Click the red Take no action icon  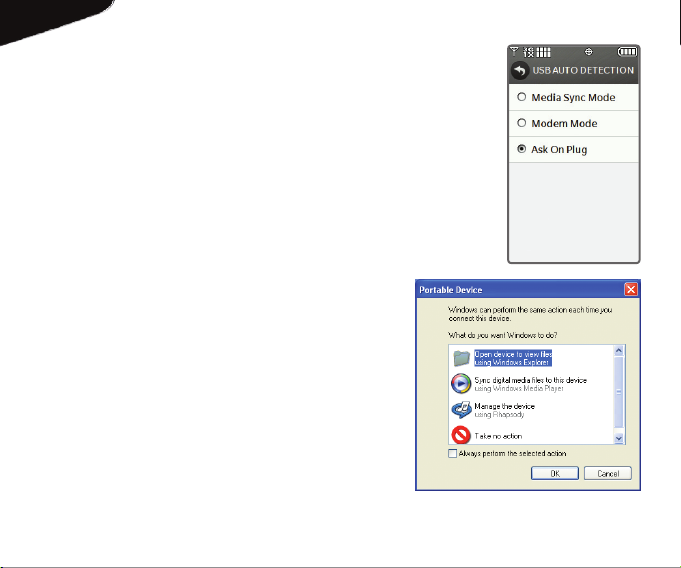[461, 435]
